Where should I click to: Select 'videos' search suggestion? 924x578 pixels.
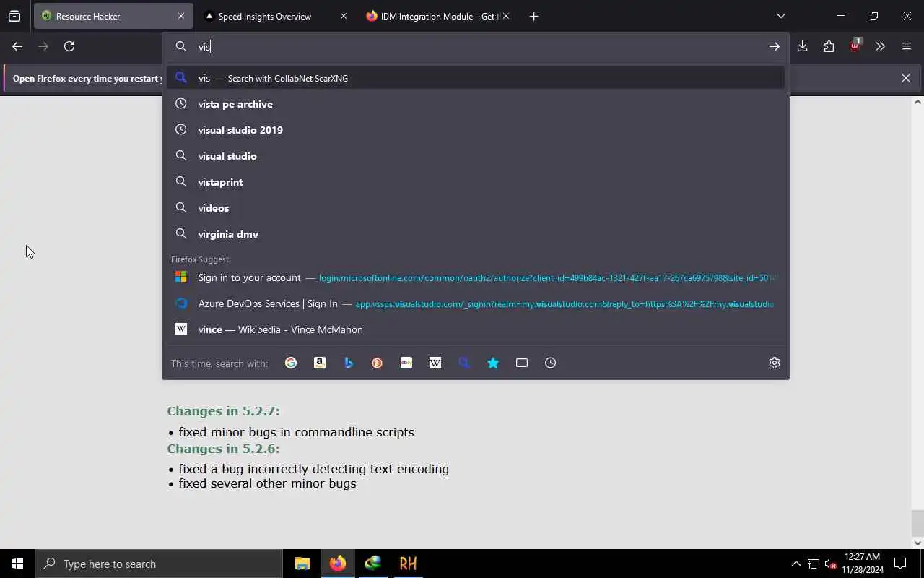pyautogui.click(x=476, y=208)
